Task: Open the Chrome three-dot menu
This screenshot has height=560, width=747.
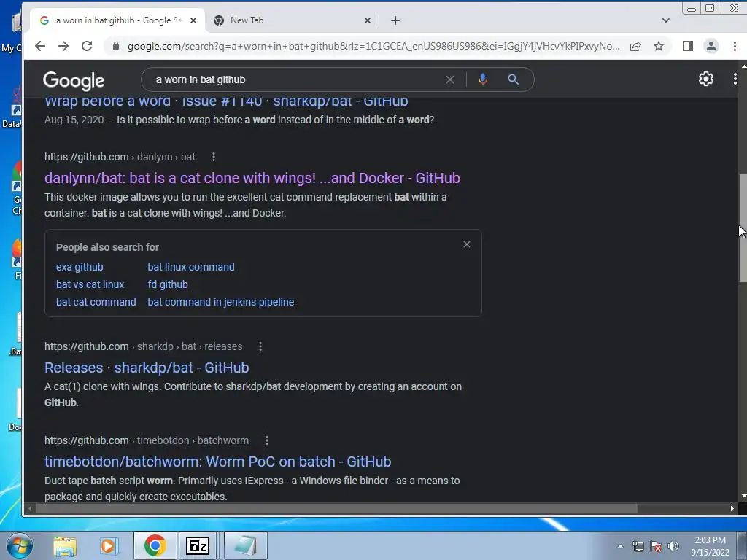Action: [735, 46]
